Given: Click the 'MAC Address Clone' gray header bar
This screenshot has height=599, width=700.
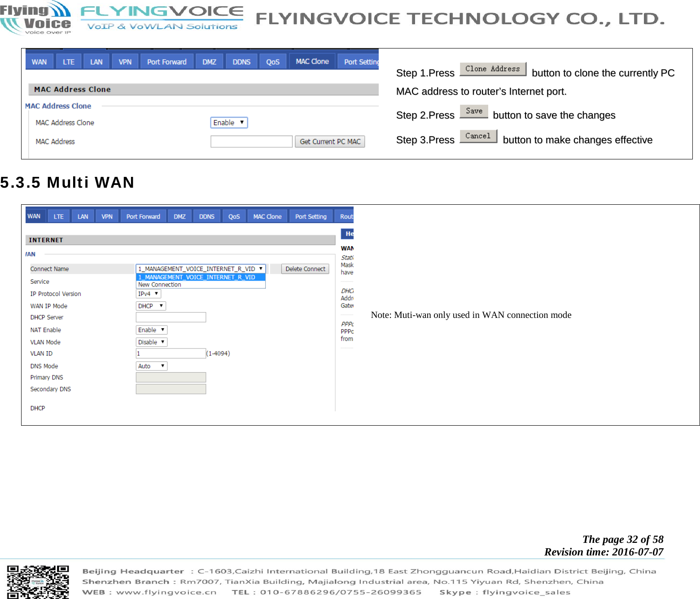Looking at the screenshot, I should click(x=203, y=89).
